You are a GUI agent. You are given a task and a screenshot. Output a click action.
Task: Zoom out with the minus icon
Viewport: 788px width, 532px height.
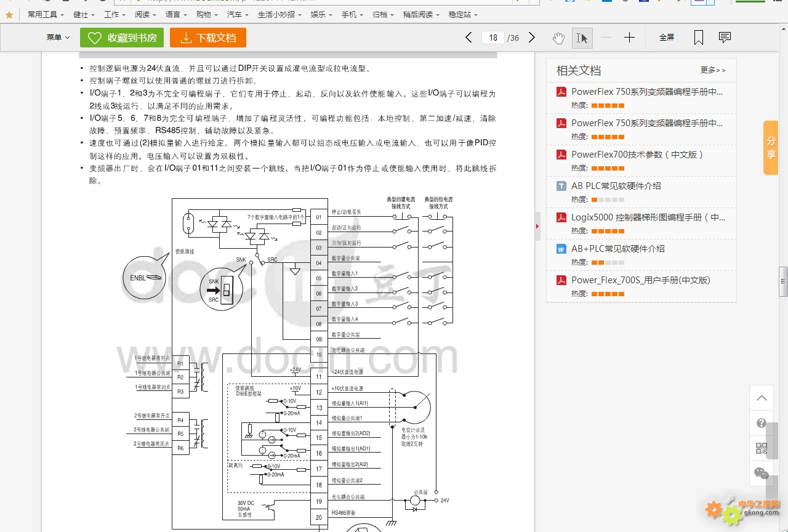[x=606, y=38]
